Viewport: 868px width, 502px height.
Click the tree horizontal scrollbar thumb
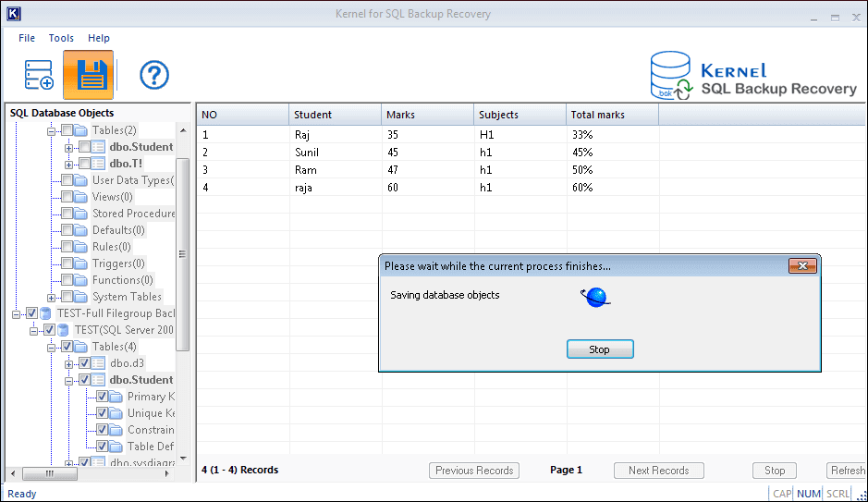[49, 473]
